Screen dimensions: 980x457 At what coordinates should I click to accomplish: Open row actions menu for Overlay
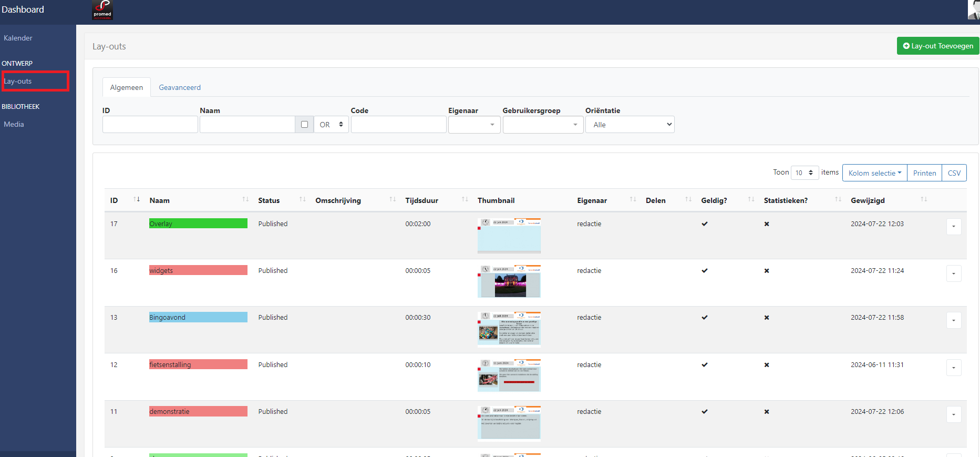(954, 227)
